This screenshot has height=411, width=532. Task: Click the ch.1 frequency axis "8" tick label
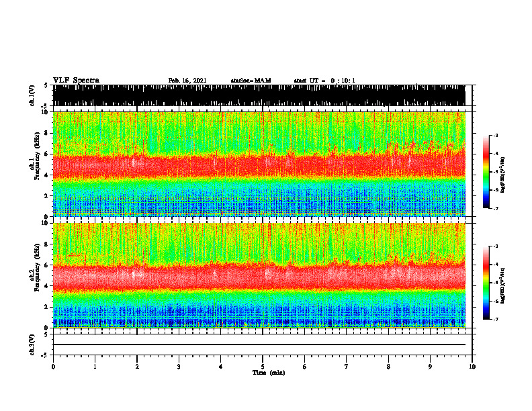(47, 133)
